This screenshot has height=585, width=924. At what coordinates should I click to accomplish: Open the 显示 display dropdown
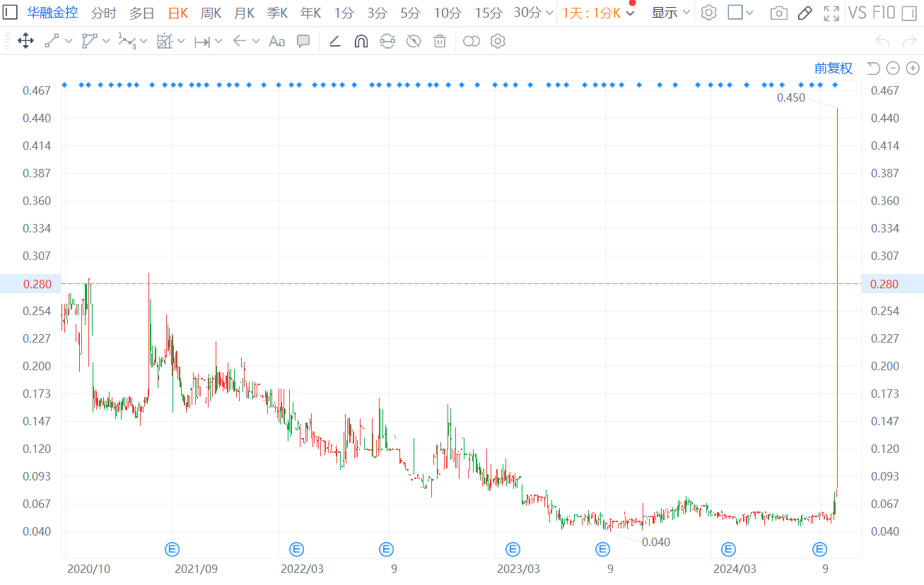point(671,13)
